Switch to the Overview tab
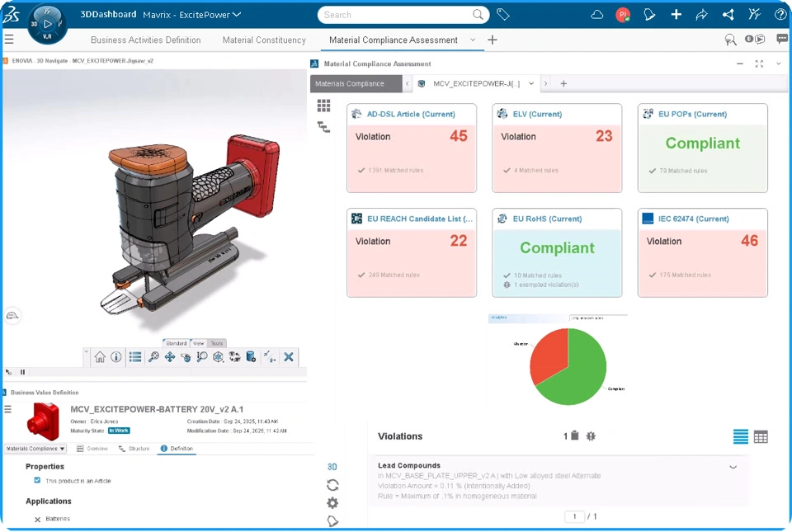The image size is (792, 532). click(x=92, y=449)
